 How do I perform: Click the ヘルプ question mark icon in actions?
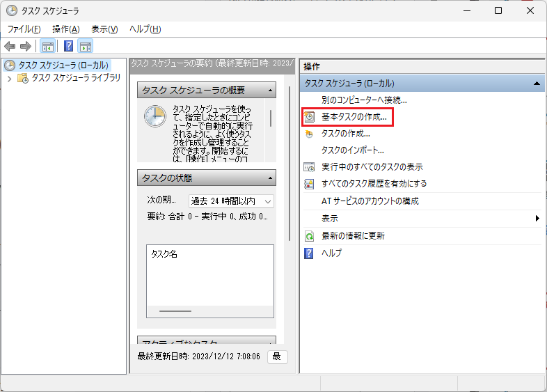[309, 253]
